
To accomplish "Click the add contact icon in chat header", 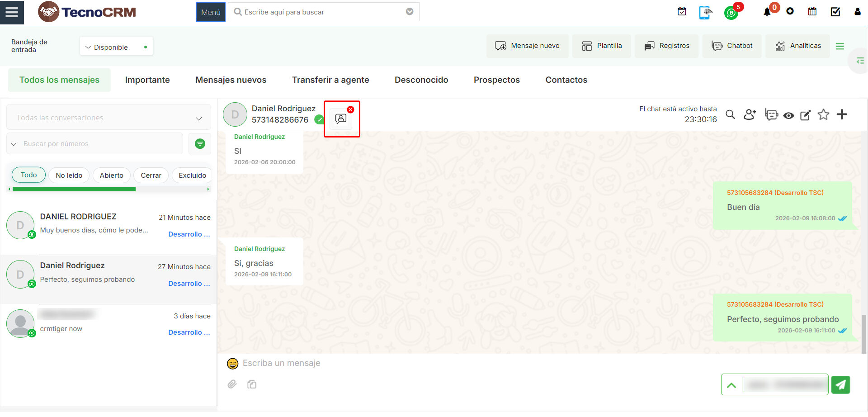I will pyautogui.click(x=750, y=115).
